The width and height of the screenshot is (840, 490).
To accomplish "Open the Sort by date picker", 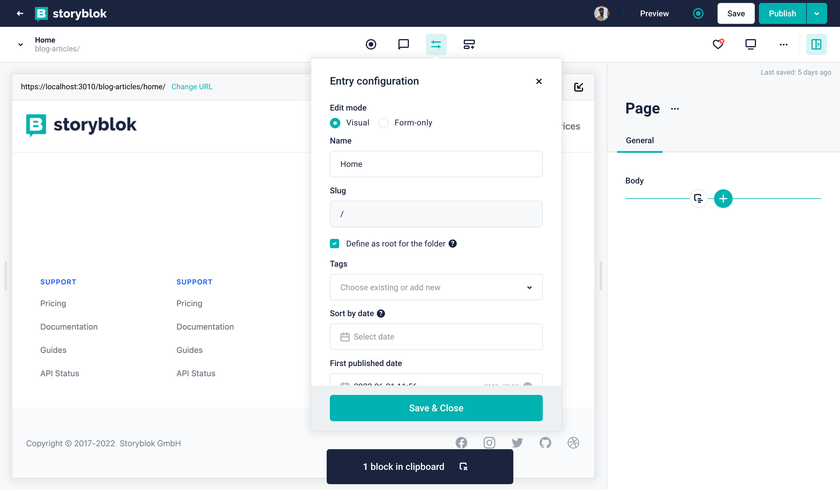I will 436,337.
